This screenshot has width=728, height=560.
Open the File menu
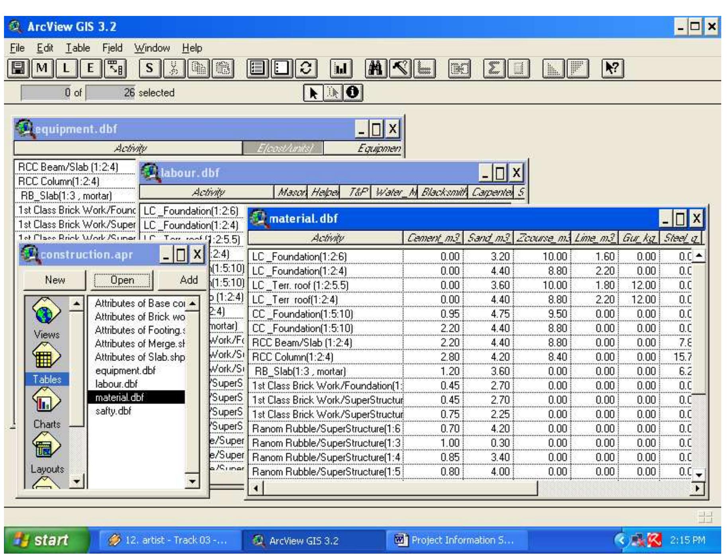(17, 48)
